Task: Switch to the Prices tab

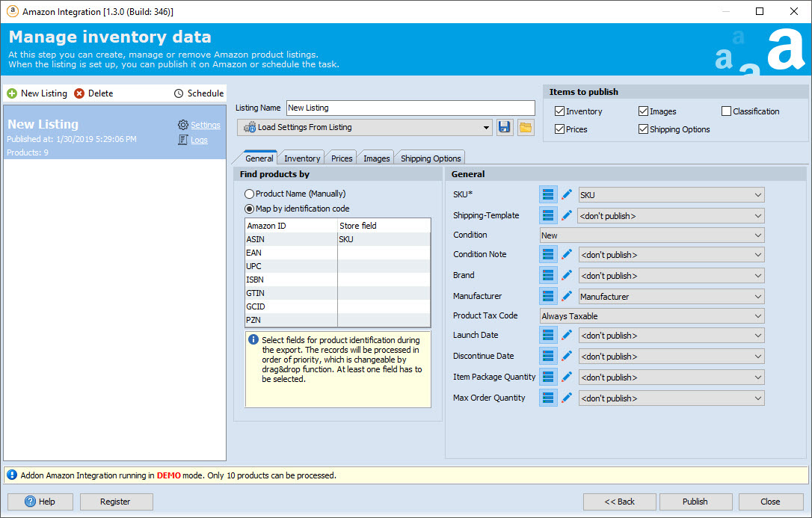Action: point(342,158)
